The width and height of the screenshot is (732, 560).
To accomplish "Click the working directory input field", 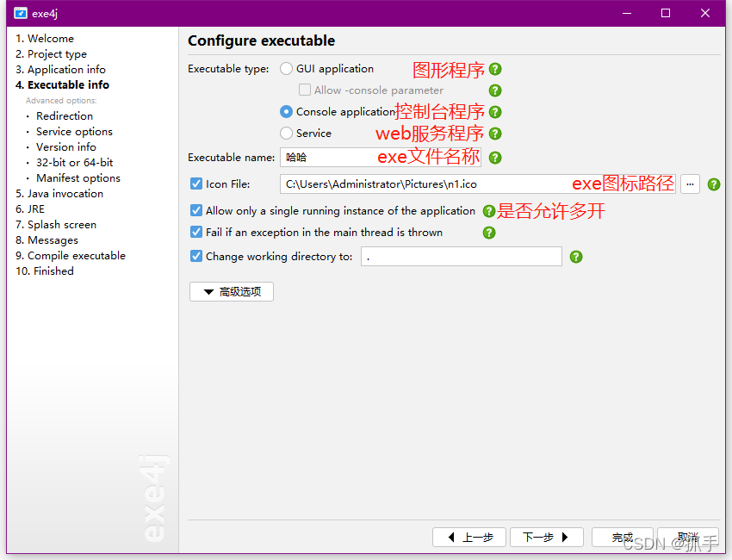I will tap(462, 257).
